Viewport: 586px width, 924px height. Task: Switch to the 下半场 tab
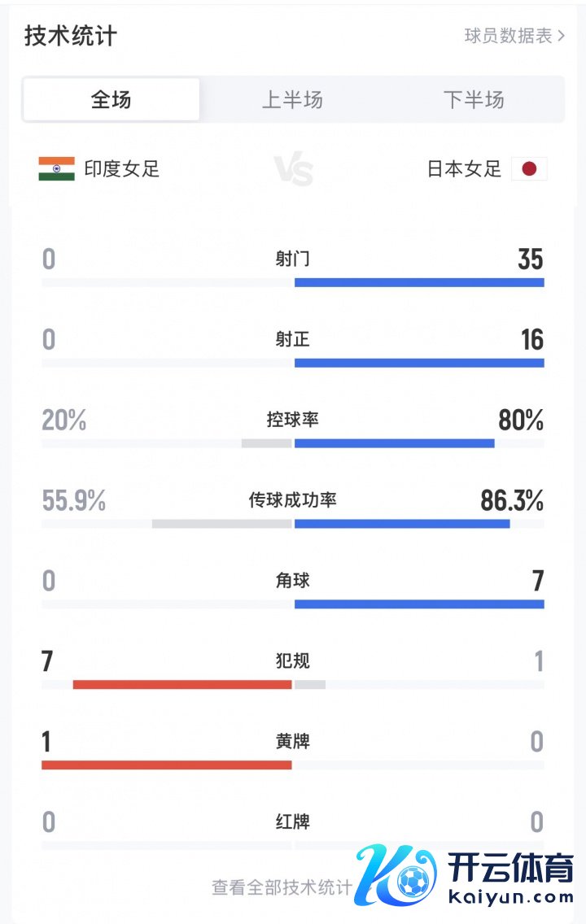point(474,100)
